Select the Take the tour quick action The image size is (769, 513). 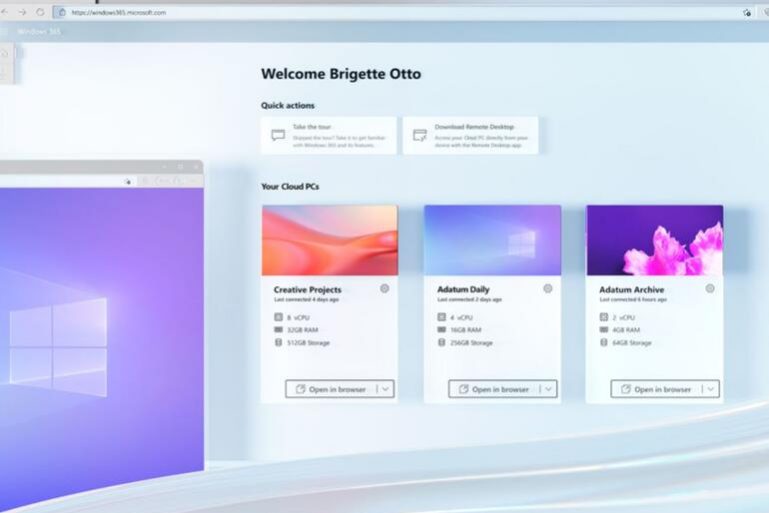pos(329,135)
